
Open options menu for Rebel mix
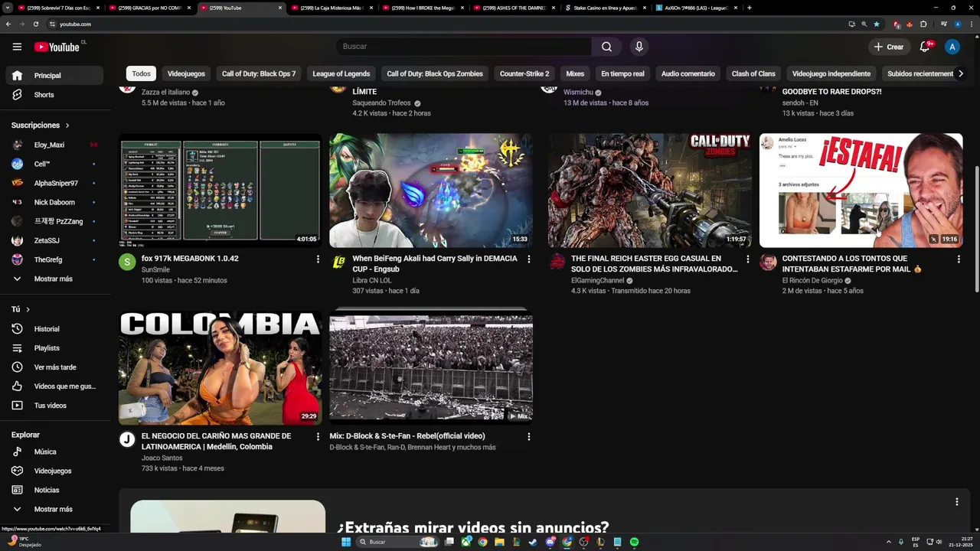(x=528, y=436)
